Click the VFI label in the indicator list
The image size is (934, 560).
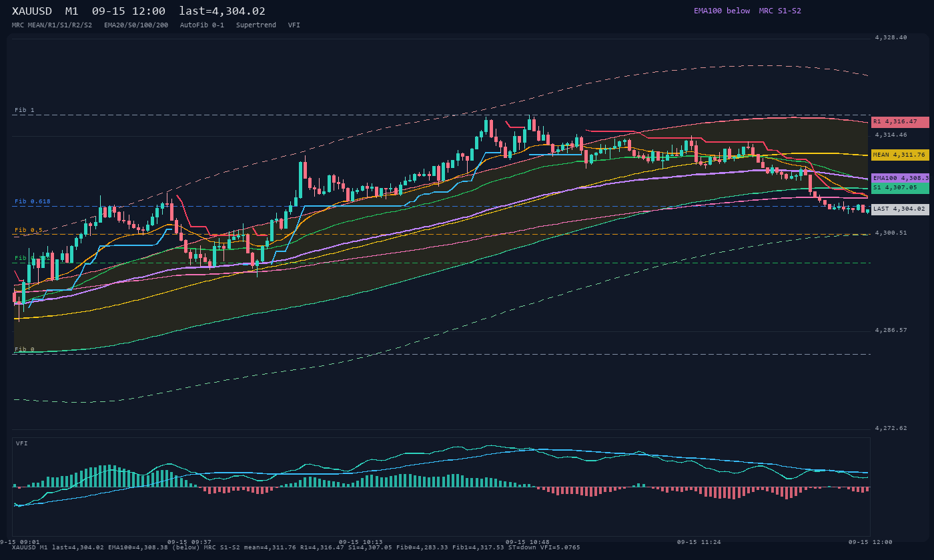coord(294,25)
